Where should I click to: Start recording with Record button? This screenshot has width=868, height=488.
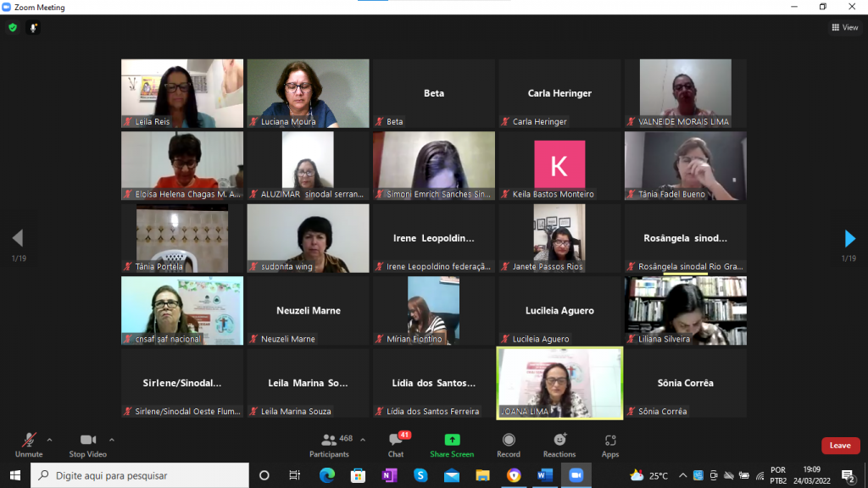(x=509, y=444)
